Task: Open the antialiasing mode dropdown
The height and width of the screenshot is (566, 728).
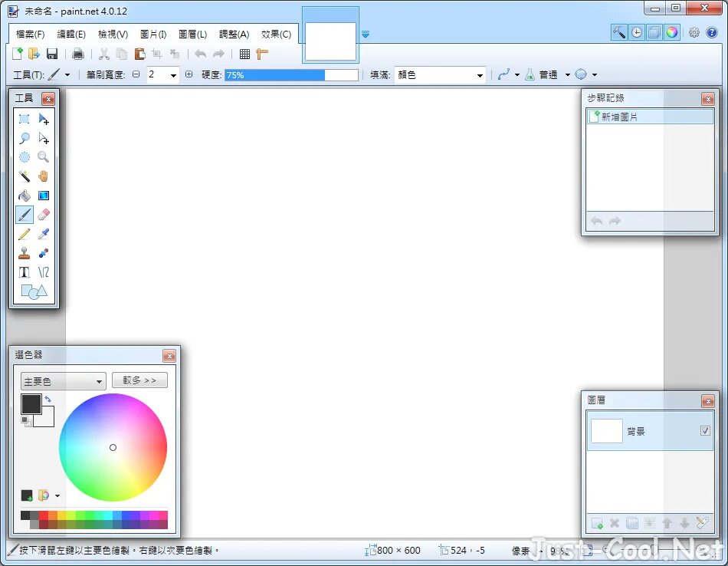Action: [x=517, y=75]
